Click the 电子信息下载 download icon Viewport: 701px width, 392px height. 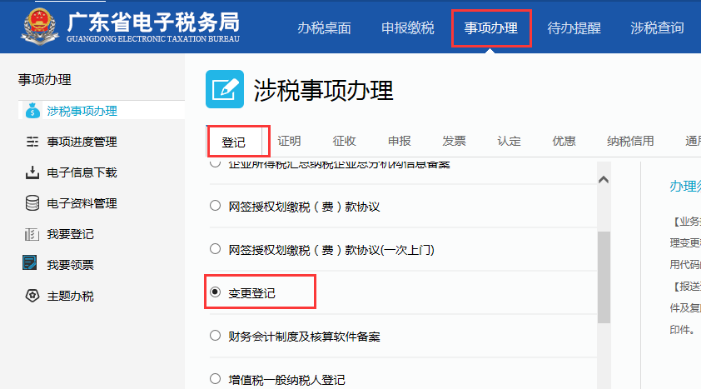32,173
